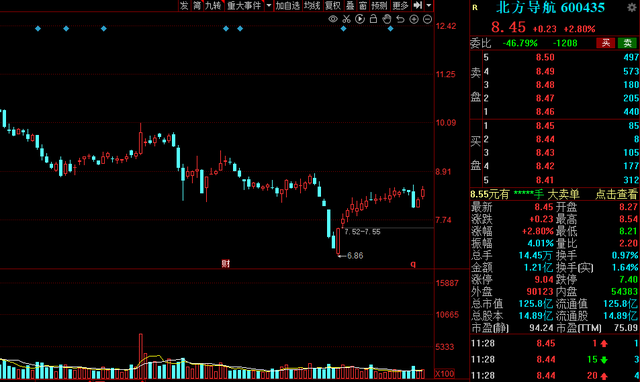
Task: Click the red q marker on chart
Action: [x=413, y=264]
